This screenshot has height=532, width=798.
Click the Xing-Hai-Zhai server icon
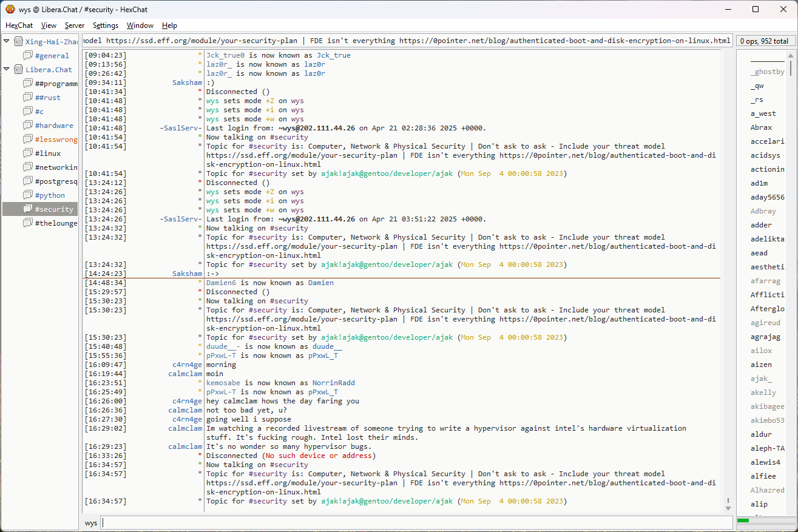pos(18,42)
